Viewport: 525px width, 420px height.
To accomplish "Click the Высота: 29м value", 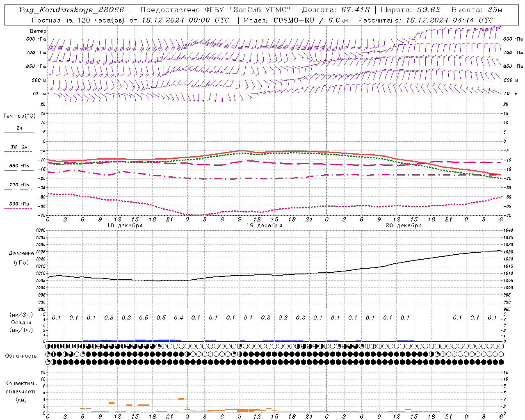I will click(477, 10).
